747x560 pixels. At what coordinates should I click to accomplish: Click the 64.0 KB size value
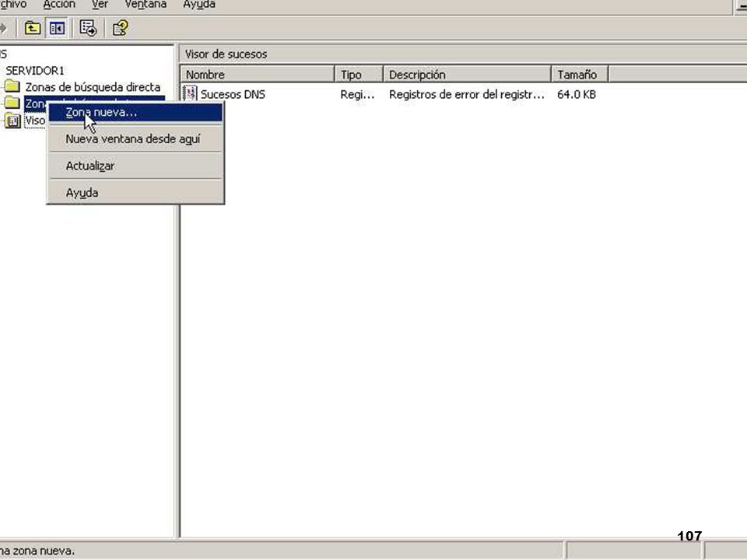[x=577, y=94]
